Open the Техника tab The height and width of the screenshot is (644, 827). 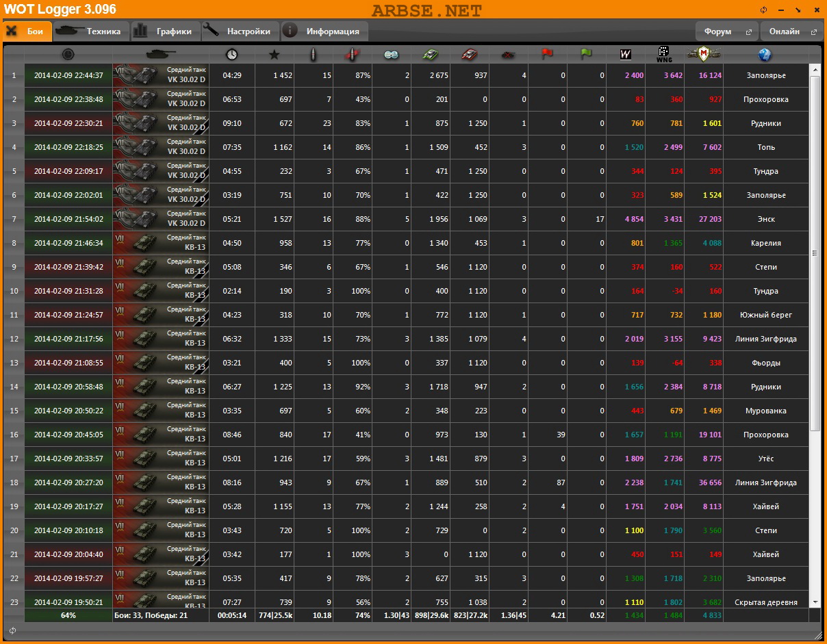click(91, 31)
